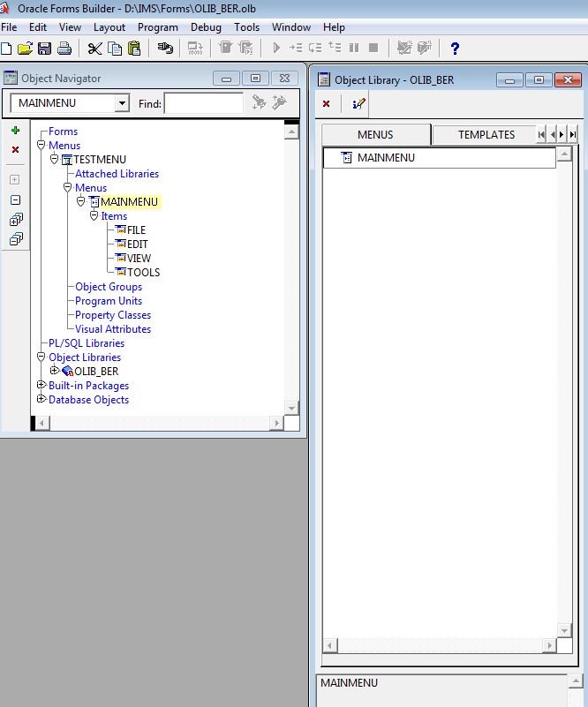Click navigator vertical scrollbar down arrow
Screen dimensions: 588x707
[x=291, y=409]
